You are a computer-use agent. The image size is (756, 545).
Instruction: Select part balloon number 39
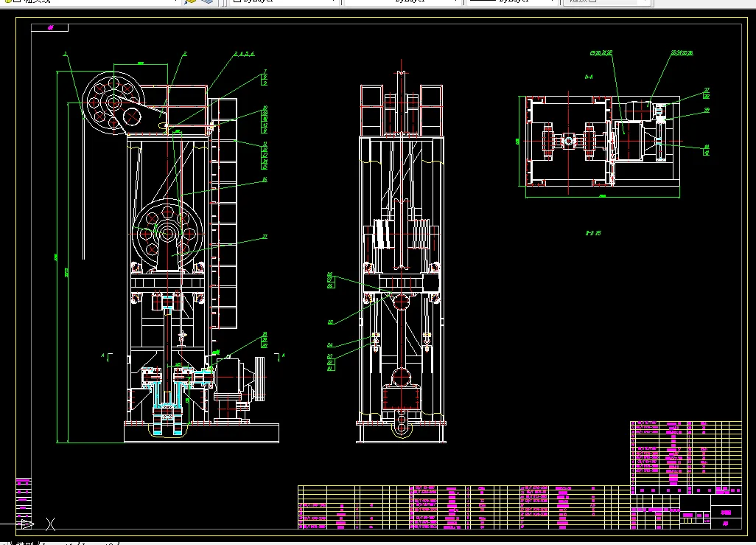(x=707, y=110)
